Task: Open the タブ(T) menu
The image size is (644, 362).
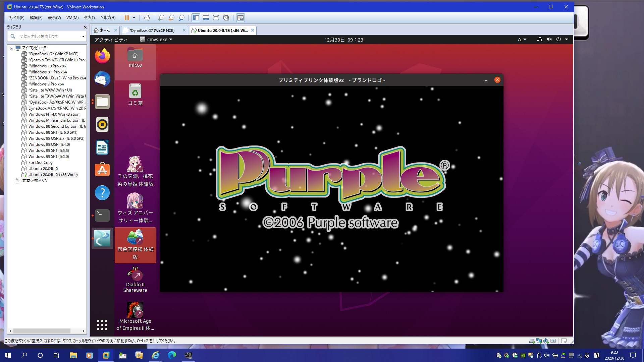Action: coord(89,18)
